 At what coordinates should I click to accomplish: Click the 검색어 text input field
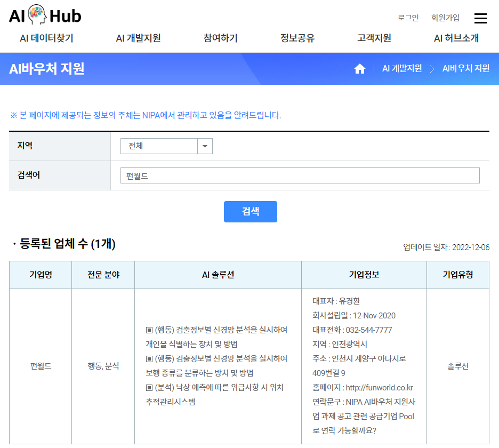click(300, 175)
